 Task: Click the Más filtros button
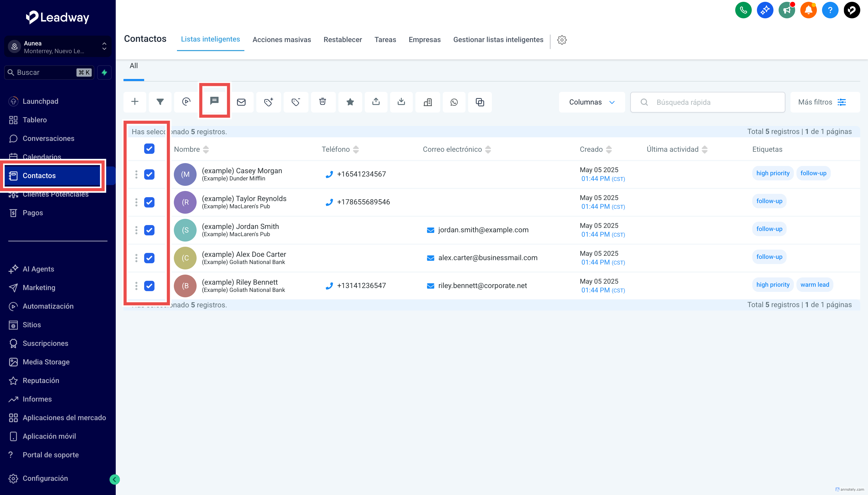pyautogui.click(x=822, y=102)
